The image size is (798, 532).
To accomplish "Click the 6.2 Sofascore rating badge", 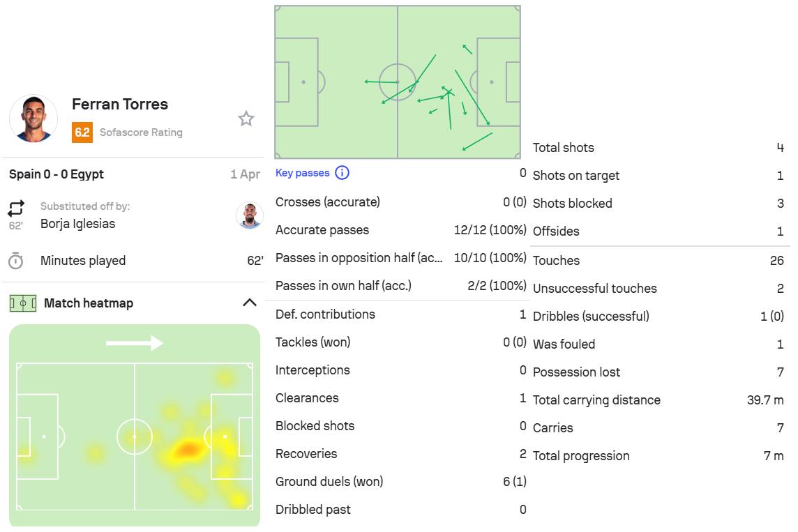I will [x=82, y=132].
